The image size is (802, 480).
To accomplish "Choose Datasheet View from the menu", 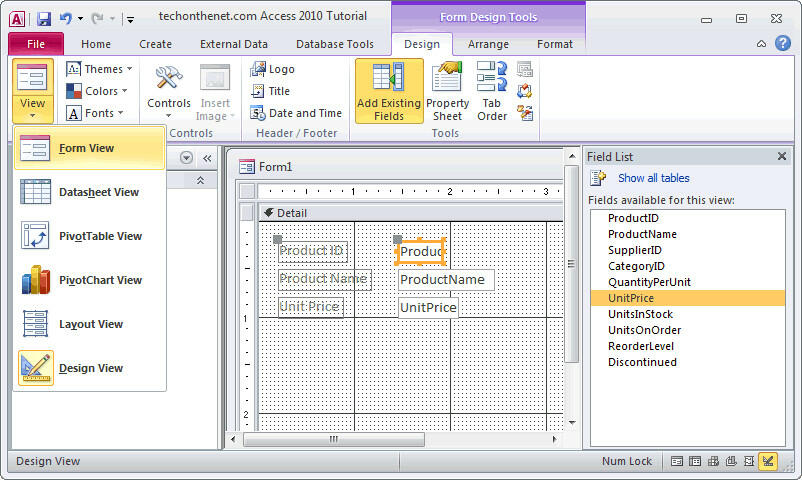I will pyautogui.click(x=90, y=192).
